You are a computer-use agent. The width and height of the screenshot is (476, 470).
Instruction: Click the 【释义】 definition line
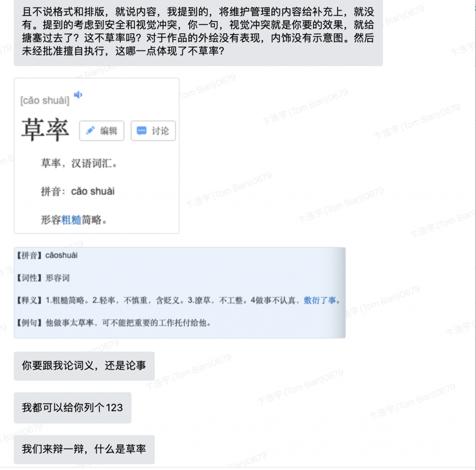point(178,300)
